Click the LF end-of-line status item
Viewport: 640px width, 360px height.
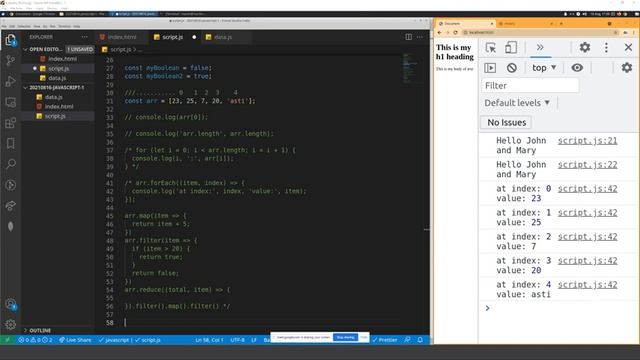(x=253, y=340)
